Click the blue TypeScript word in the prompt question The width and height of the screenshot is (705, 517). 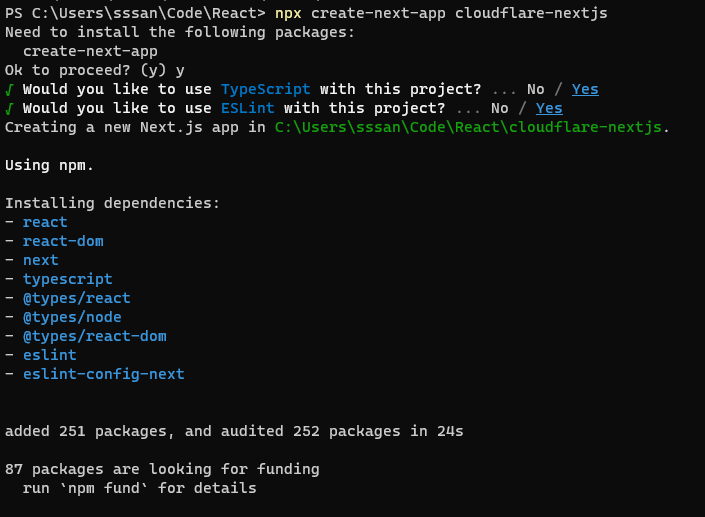(265, 89)
